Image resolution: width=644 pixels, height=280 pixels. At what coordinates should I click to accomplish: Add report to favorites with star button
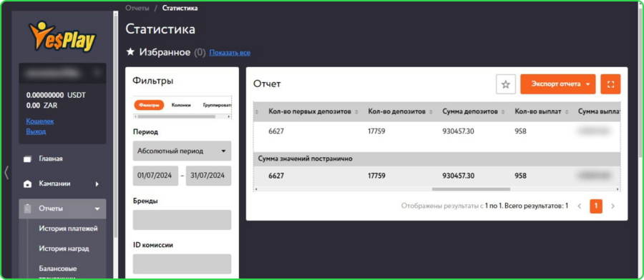[x=506, y=84]
